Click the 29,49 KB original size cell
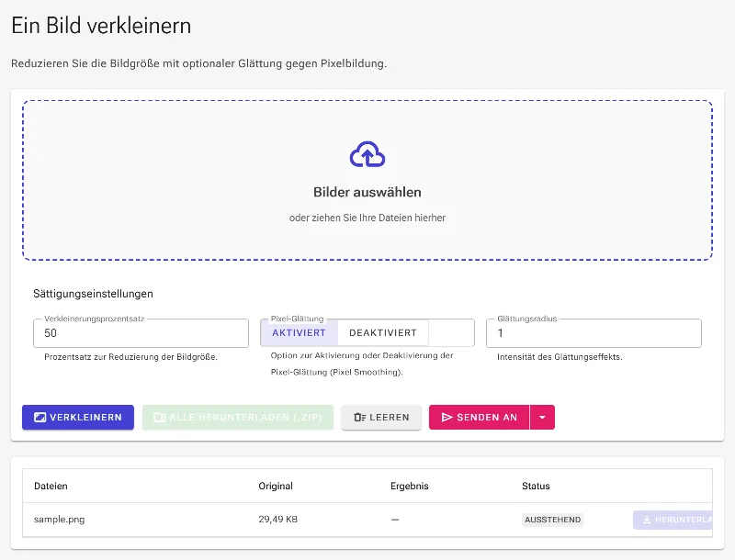The image size is (735, 560). (278, 520)
